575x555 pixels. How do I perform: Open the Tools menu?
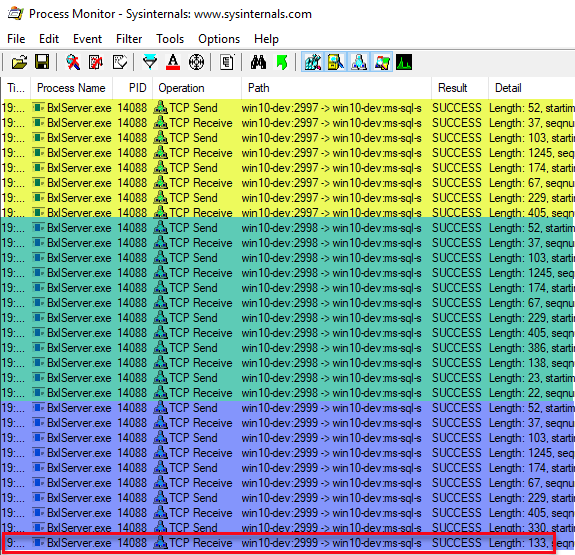[170, 39]
